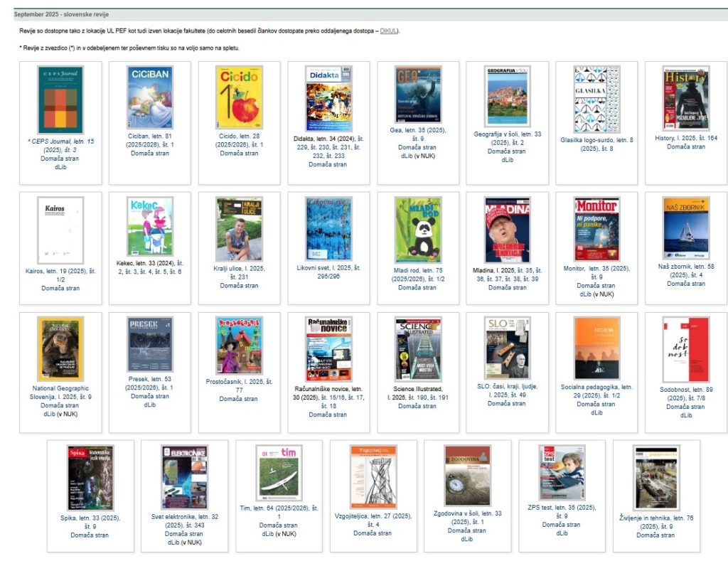The image size is (728, 561).
Task: Open the Prostočasnik magazine cover
Action: (239, 346)
